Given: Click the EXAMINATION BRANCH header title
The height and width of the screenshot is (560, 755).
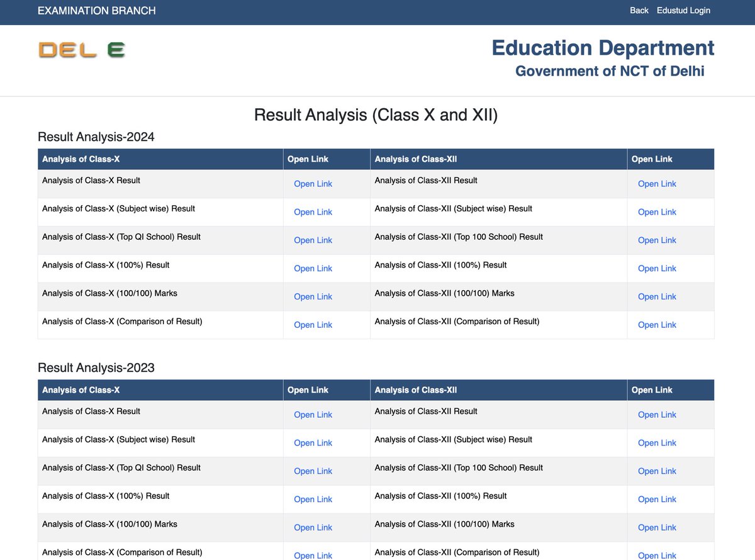Looking at the screenshot, I should click(x=97, y=11).
